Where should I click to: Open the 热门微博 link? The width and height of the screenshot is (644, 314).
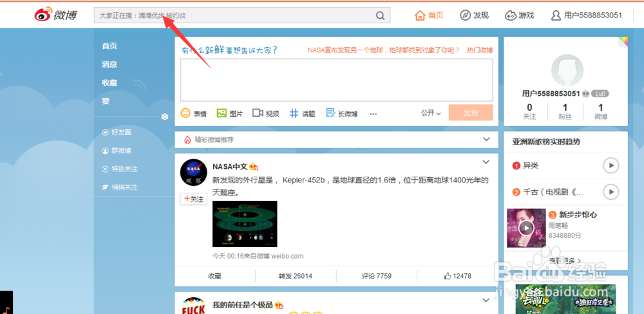tap(480, 50)
